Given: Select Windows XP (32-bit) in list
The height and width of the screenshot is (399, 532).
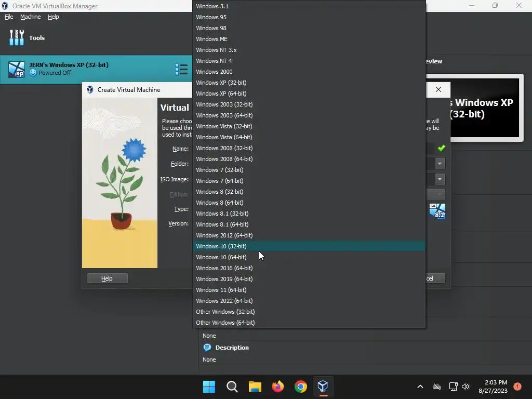Looking at the screenshot, I should click(x=309, y=83).
